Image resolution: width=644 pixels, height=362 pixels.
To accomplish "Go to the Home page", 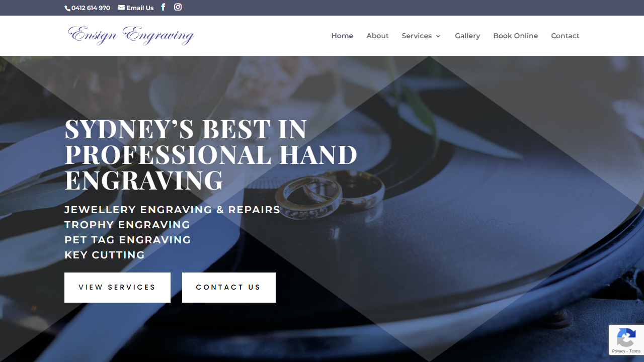I will pos(342,36).
